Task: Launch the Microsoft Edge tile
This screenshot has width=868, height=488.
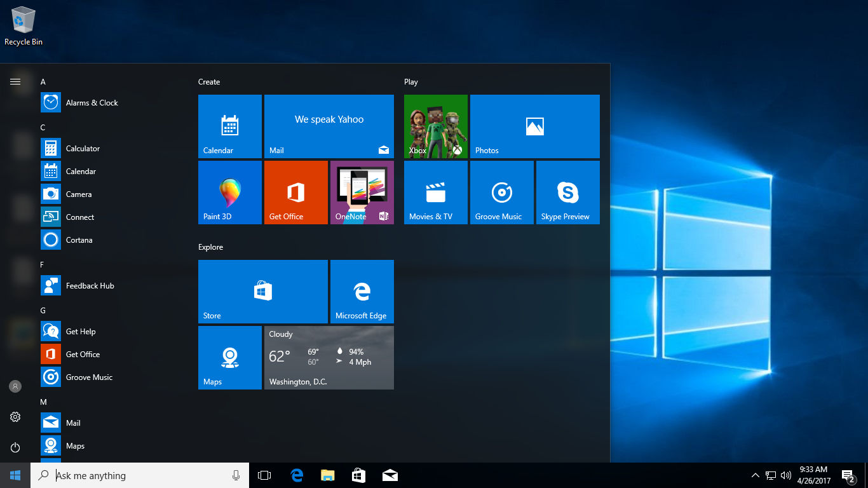Action: (362, 292)
